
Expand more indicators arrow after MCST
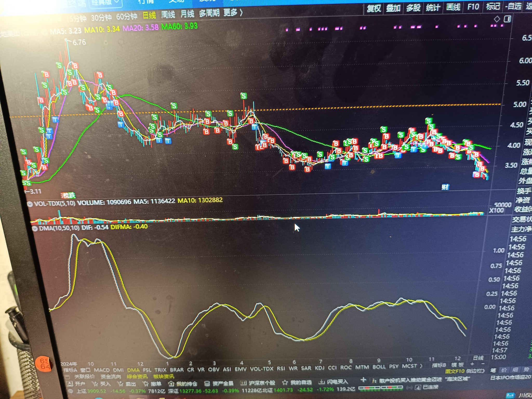click(421, 366)
